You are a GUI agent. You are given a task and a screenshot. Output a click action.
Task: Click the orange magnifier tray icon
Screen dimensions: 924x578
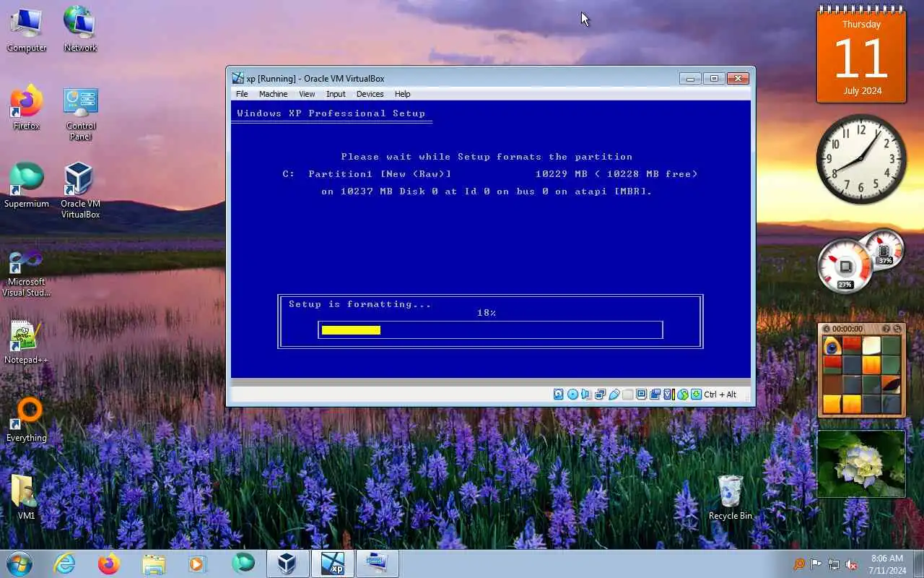coord(798,564)
